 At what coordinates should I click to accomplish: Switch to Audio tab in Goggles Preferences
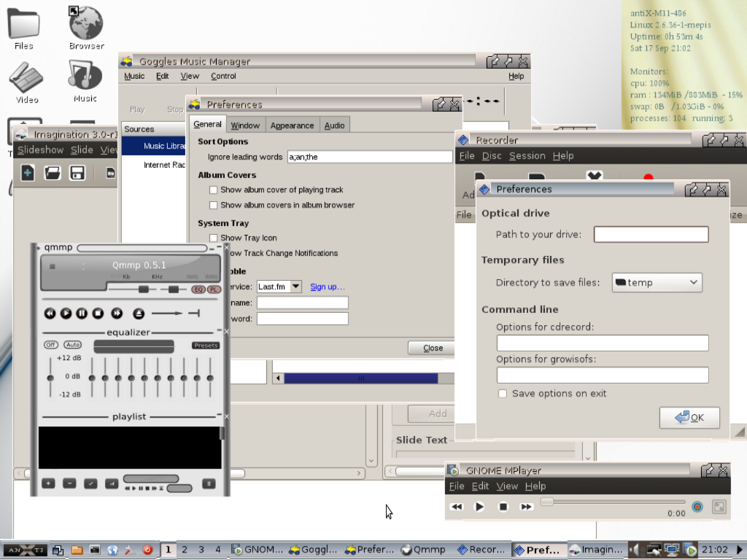334,125
